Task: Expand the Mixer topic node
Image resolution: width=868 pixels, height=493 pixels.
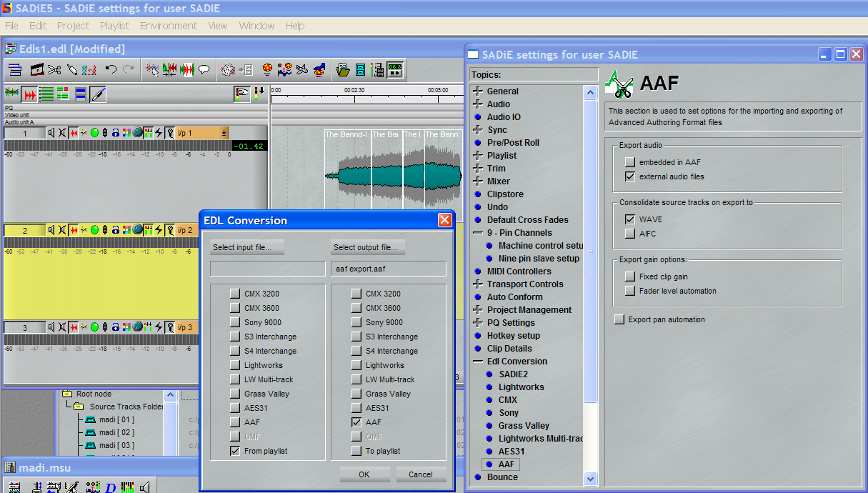Action: (x=478, y=181)
